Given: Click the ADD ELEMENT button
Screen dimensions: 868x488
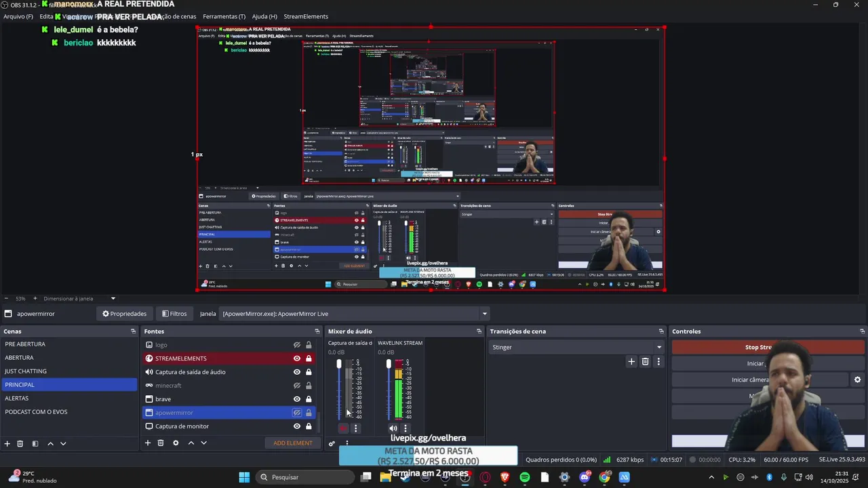Looking at the screenshot, I should click(293, 443).
